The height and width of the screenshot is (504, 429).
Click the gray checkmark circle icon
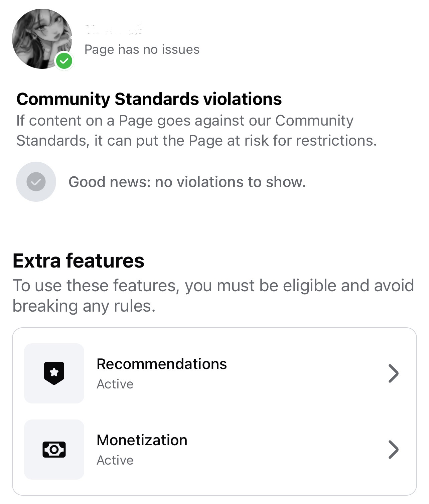[x=36, y=182]
